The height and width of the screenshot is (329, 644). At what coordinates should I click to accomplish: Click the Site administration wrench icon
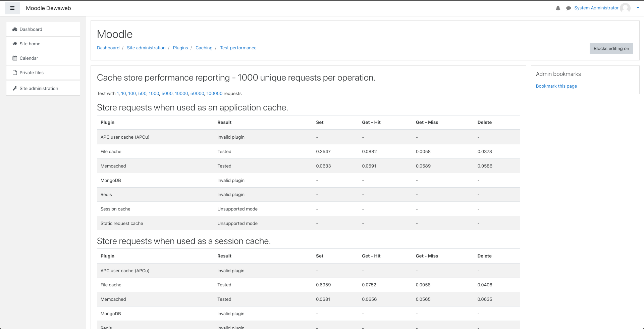point(15,88)
